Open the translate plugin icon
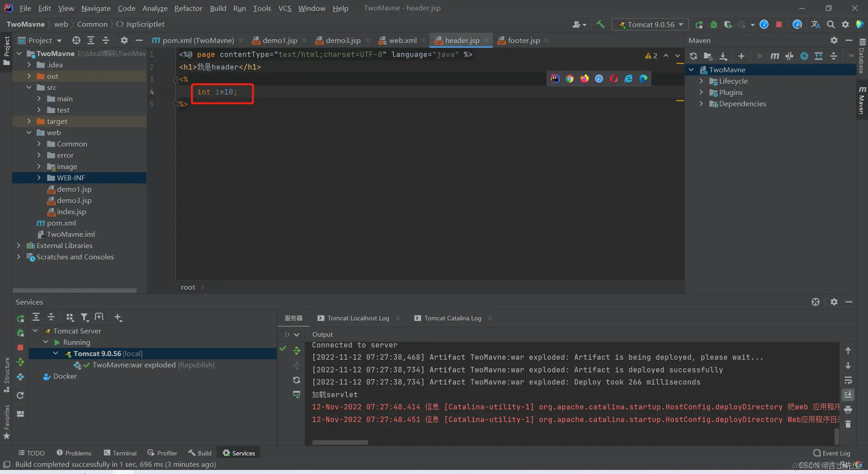 point(816,24)
